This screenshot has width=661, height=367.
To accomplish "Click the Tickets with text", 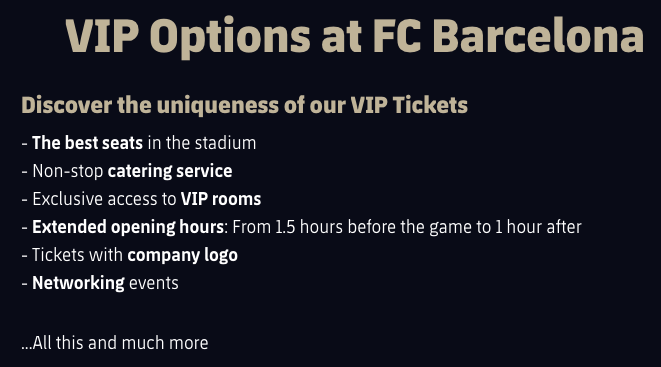I will pyautogui.click(x=77, y=255).
